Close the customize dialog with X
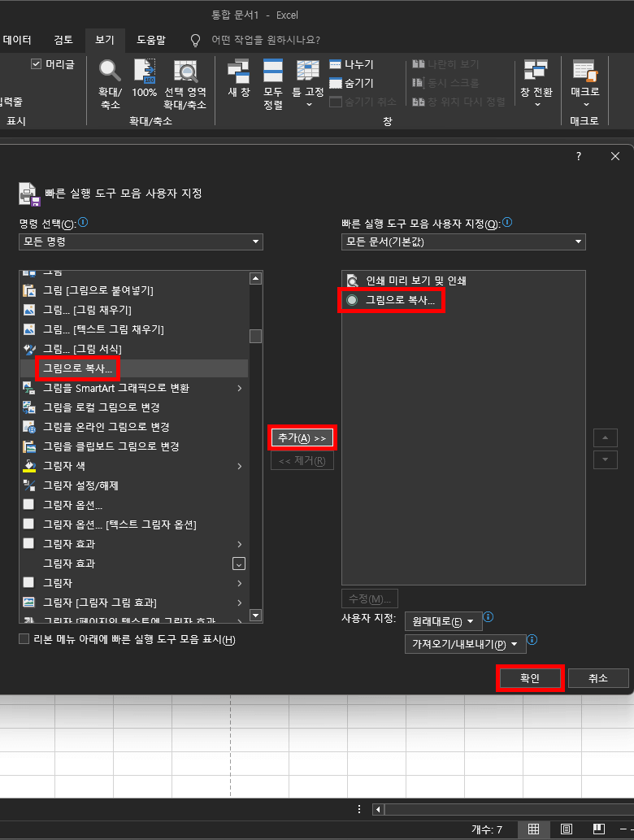The width and height of the screenshot is (634, 840). pos(615,156)
